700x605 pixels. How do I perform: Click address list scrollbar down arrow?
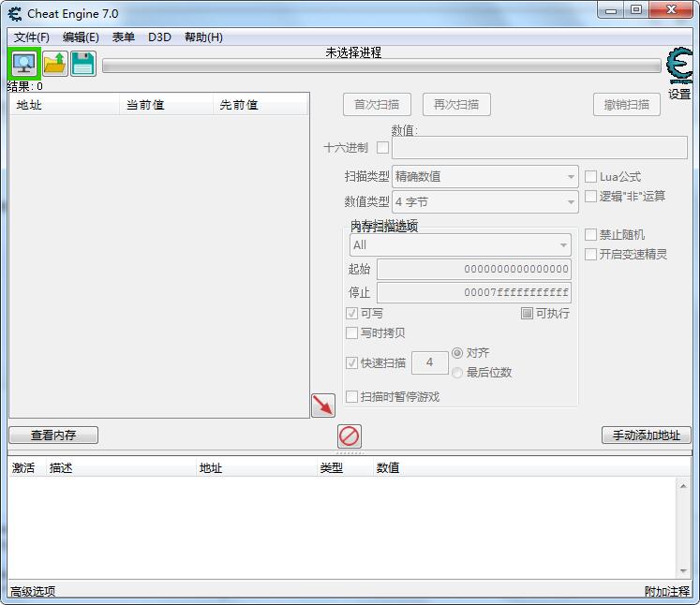(x=683, y=570)
